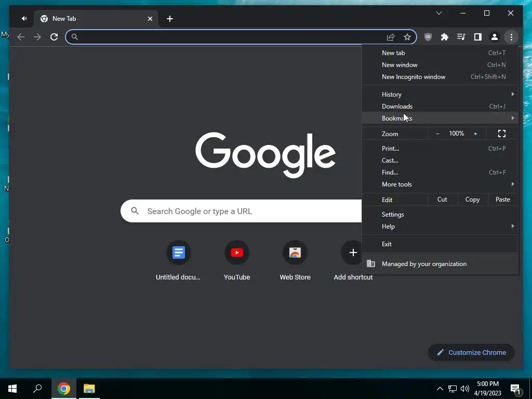Select New window menu item
Viewport: 532px width, 399px height.
click(x=440, y=65)
